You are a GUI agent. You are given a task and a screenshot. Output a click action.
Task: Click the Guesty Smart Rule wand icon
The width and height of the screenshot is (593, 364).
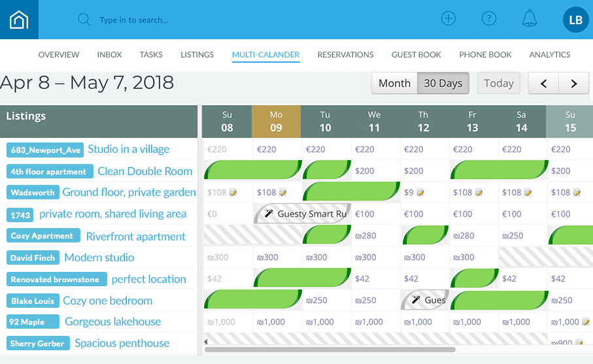point(268,214)
